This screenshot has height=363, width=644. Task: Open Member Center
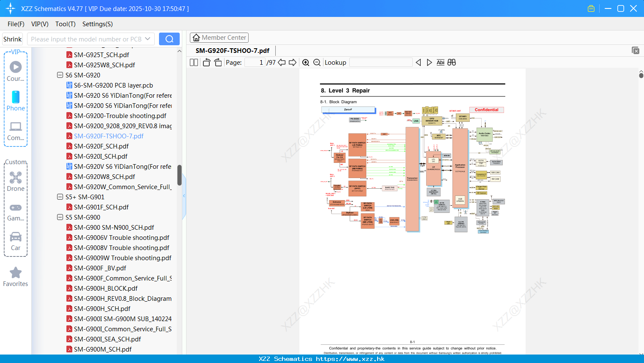coord(219,38)
